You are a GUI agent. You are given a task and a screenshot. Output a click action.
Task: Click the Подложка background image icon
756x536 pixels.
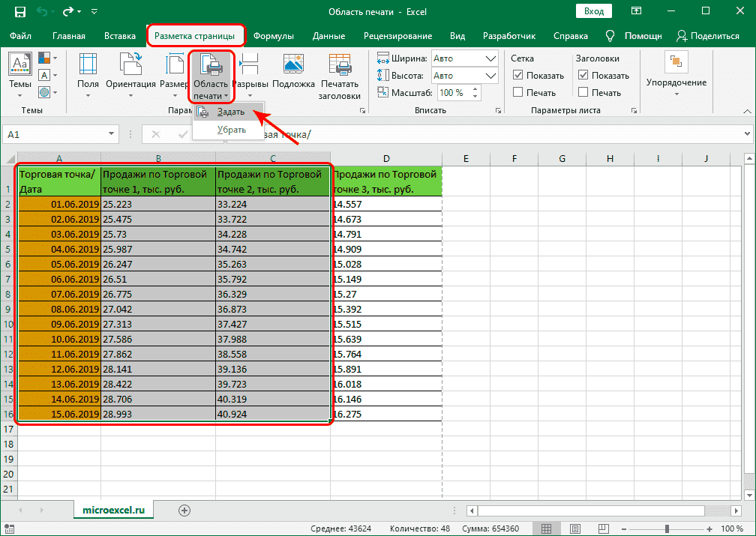pos(293,75)
